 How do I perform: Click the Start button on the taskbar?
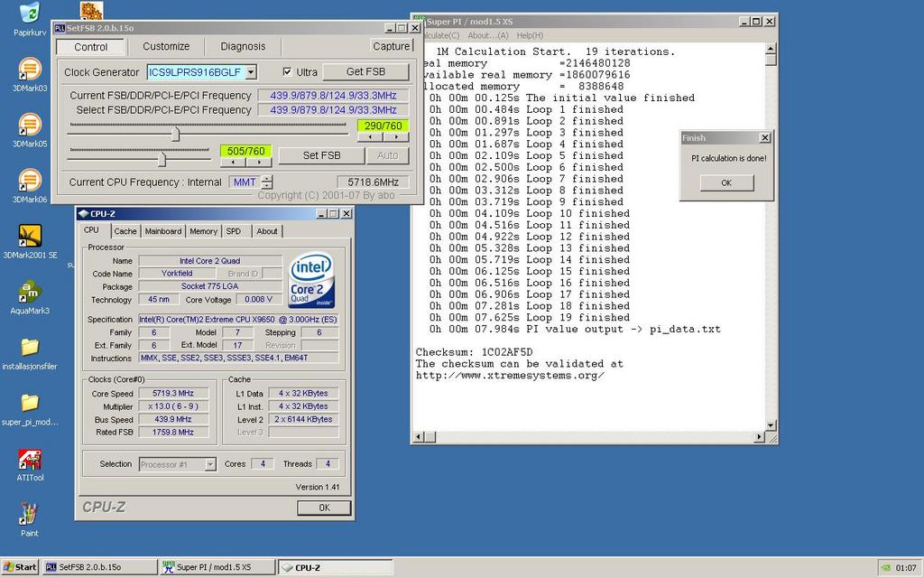click(x=20, y=567)
